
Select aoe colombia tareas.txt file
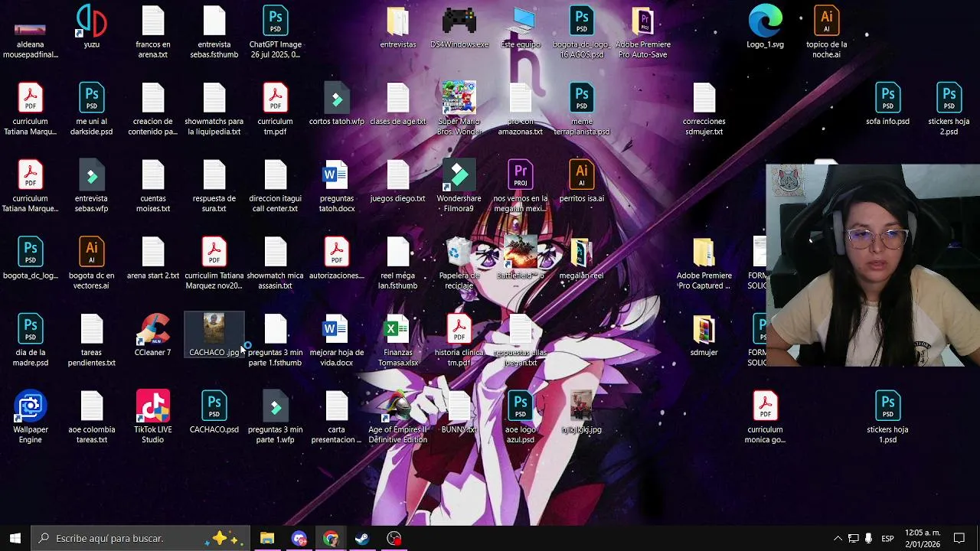[91, 417]
